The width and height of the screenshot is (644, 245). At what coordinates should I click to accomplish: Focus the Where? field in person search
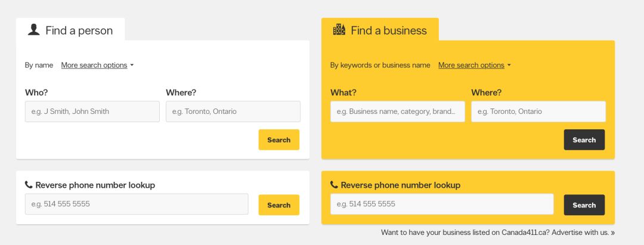pos(233,111)
